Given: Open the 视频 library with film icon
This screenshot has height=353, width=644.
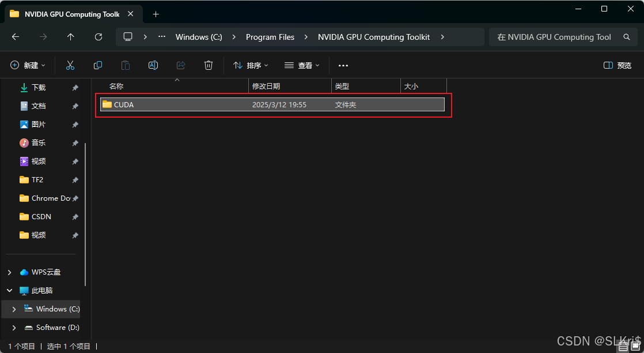Looking at the screenshot, I should [x=39, y=162].
